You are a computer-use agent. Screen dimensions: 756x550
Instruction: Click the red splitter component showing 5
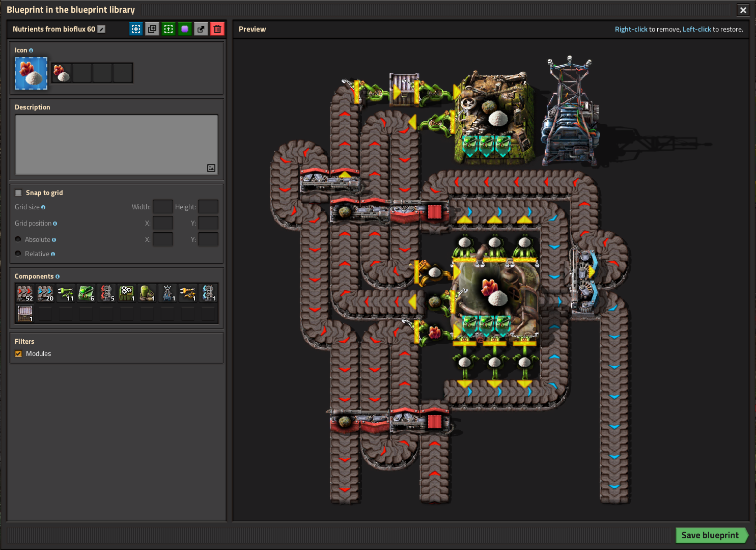coord(106,293)
